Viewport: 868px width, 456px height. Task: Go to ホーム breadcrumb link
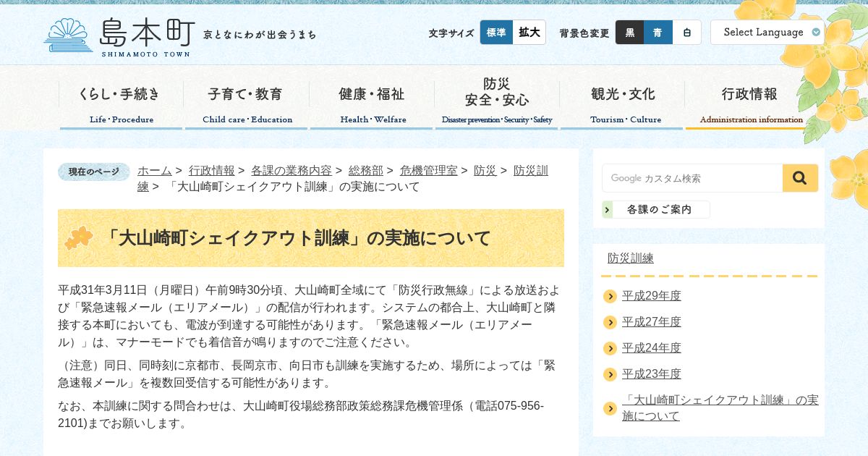[x=155, y=171]
